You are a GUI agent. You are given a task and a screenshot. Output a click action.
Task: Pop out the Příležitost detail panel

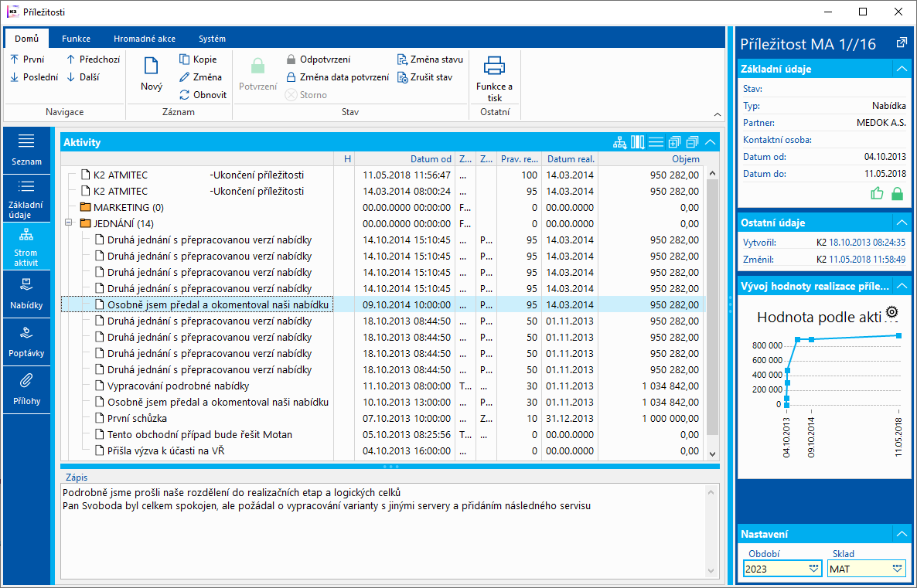pos(901,43)
